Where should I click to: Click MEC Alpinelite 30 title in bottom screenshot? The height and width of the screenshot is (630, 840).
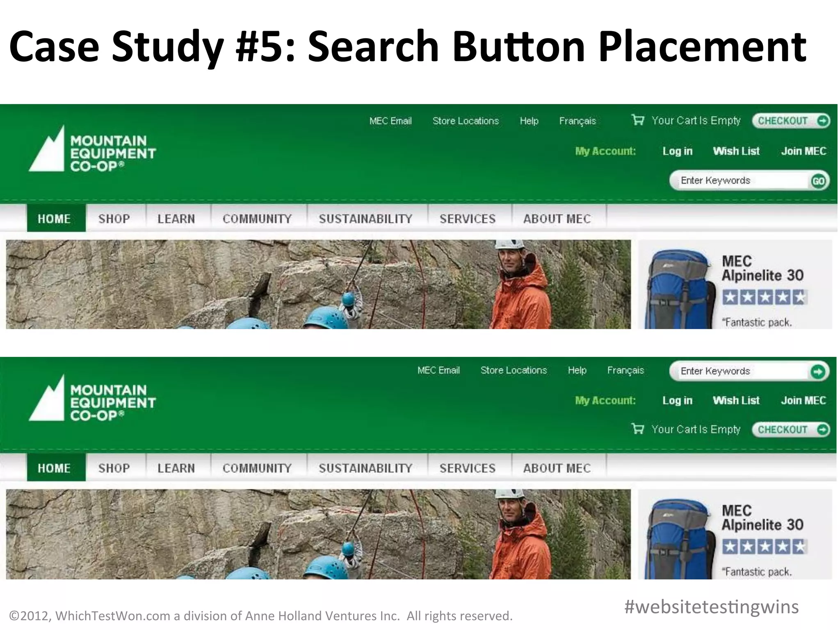point(762,518)
